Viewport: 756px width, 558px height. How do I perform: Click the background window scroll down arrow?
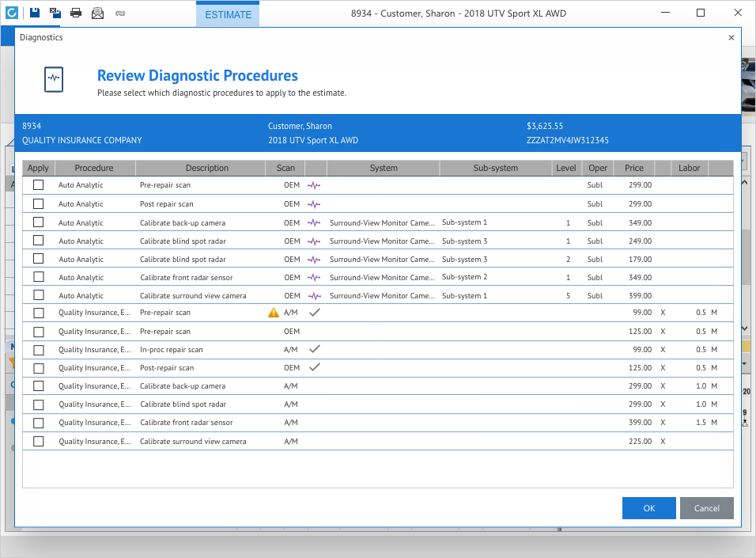[744, 328]
